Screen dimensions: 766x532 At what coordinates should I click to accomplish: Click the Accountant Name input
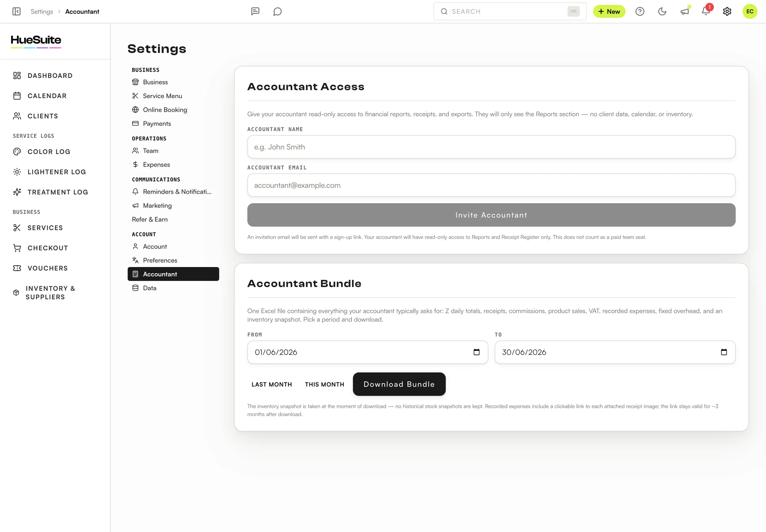pos(491,147)
